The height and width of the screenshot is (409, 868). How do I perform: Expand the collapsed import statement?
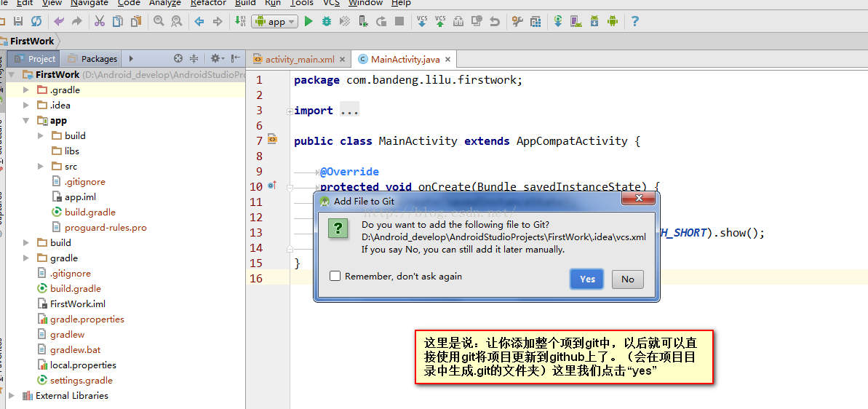pyautogui.click(x=290, y=111)
